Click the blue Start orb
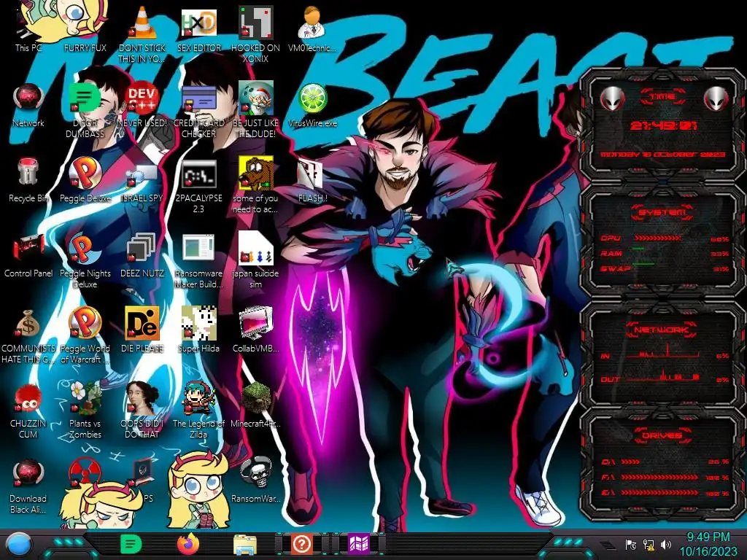 point(19,544)
